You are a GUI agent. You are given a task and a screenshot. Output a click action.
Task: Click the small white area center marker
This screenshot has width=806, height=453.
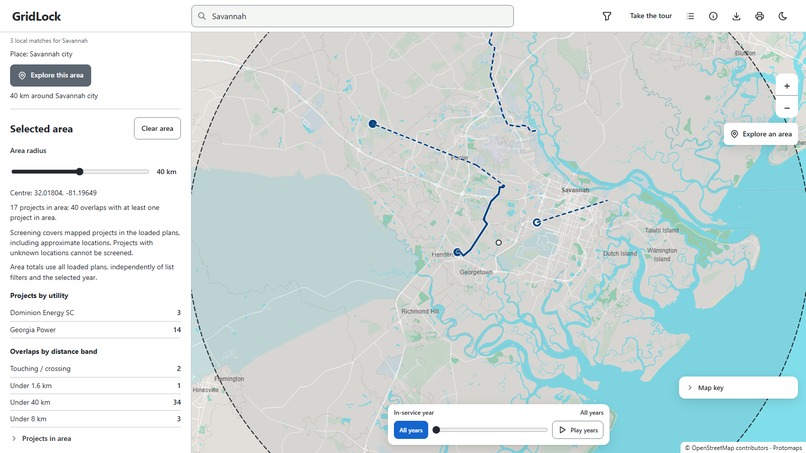(499, 242)
